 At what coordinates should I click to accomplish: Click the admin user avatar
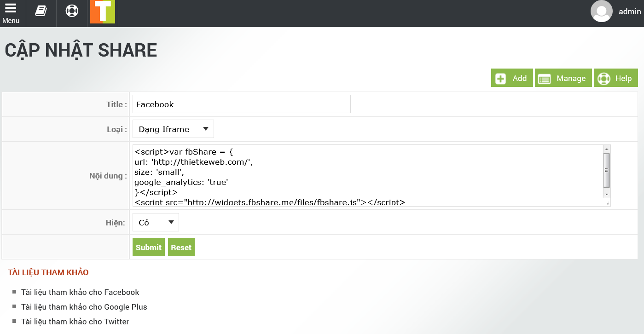tap(601, 12)
